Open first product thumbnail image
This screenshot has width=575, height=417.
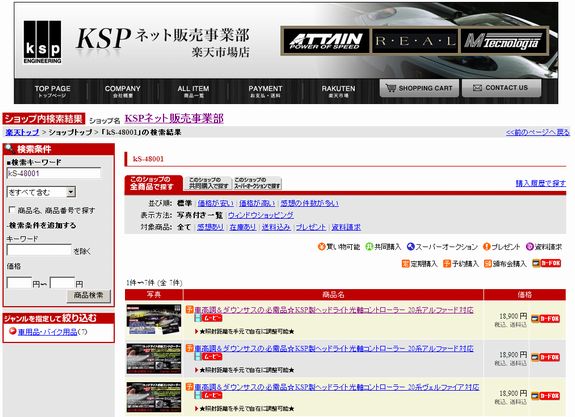[154, 319]
